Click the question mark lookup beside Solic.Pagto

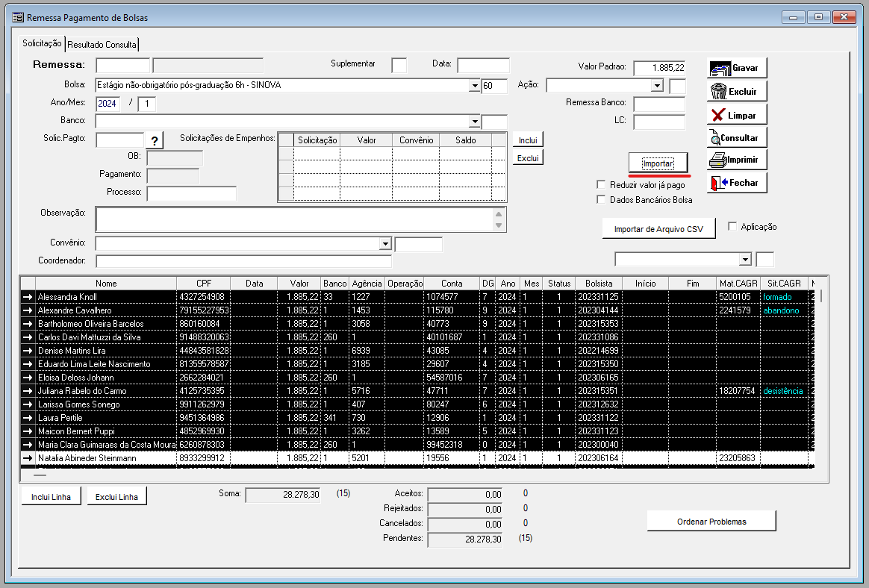pyautogui.click(x=154, y=141)
